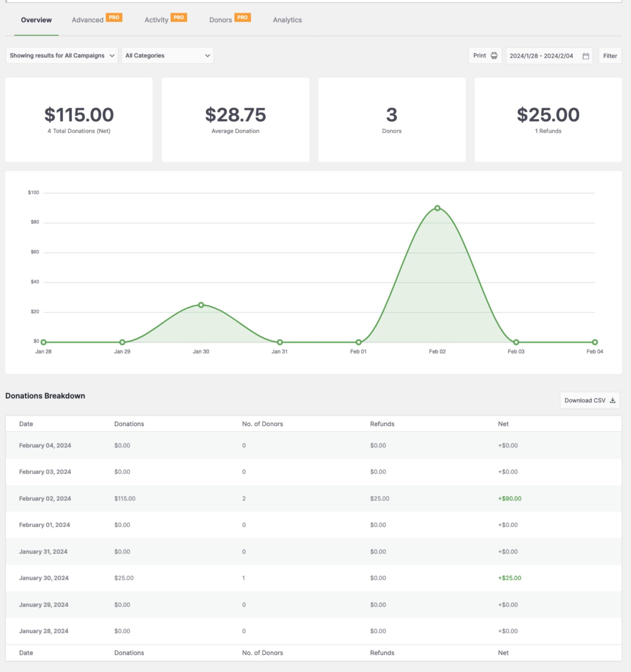The image size is (631, 672).
Task: Click the Jan 30 chart data point
Action: (x=201, y=305)
